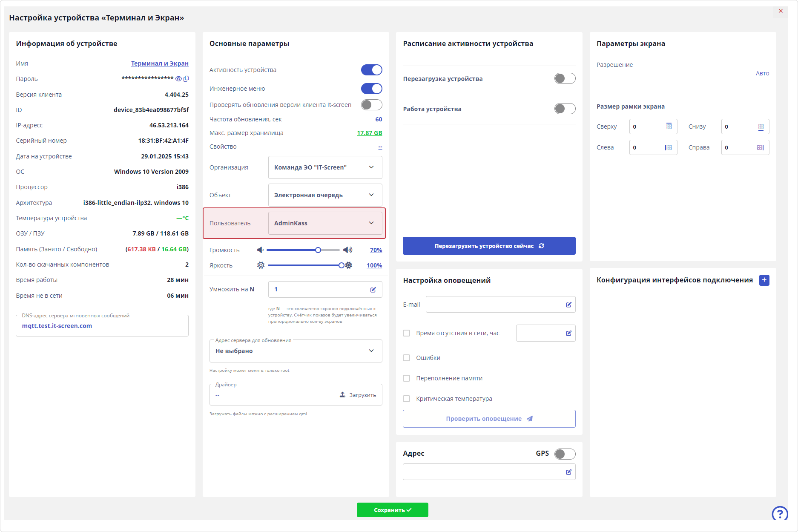Add connection interface with plus icon
The height and width of the screenshot is (532, 798).
pos(764,280)
